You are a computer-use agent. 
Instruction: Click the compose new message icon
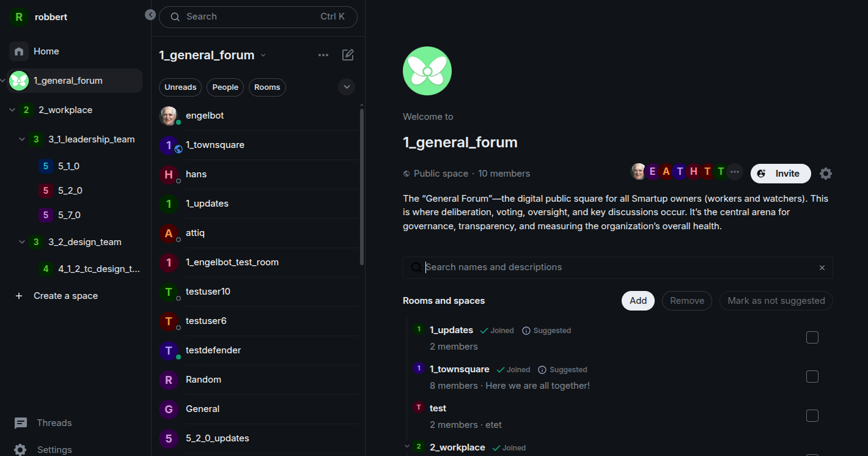click(x=348, y=55)
